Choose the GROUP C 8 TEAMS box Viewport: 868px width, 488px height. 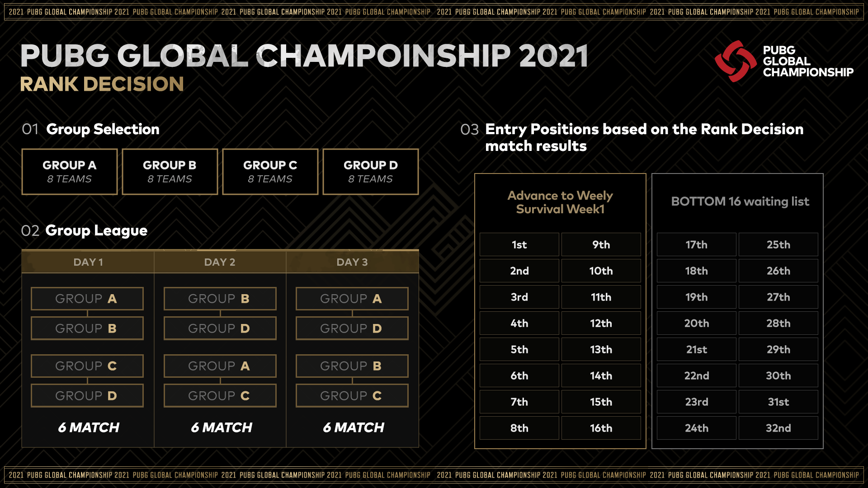click(x=270, y=172)
